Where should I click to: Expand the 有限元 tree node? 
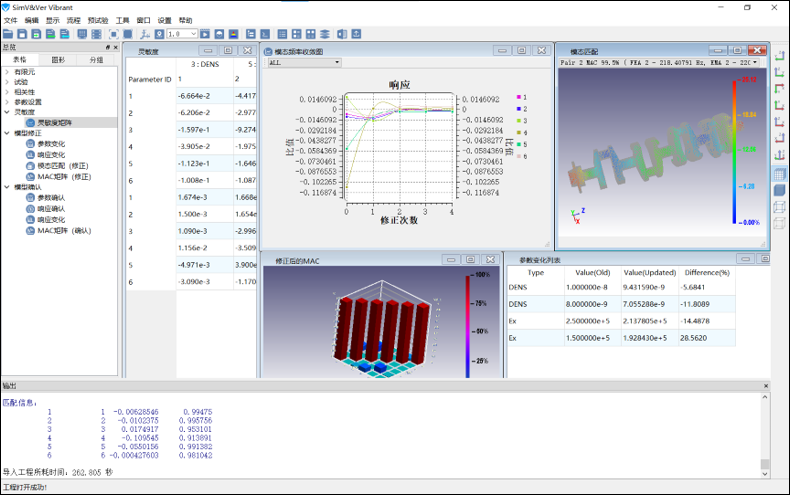(x=7, y=72)
